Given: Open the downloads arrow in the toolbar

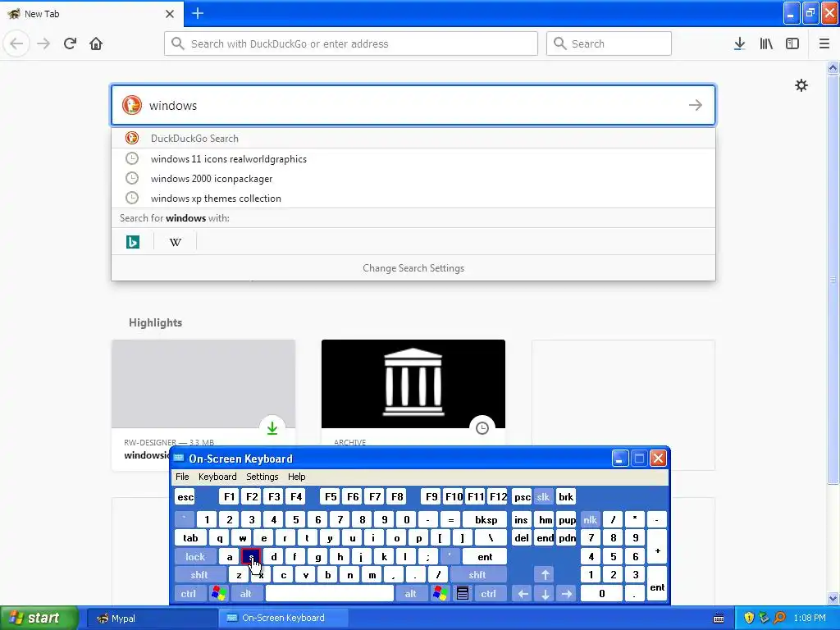Looking at the screenshot, I should (x=739, y=43).
